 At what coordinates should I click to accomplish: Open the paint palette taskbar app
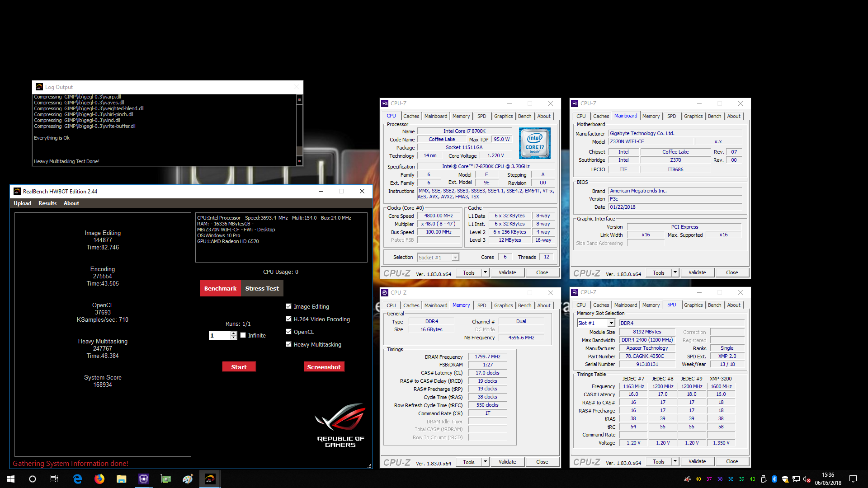[188, 479]
